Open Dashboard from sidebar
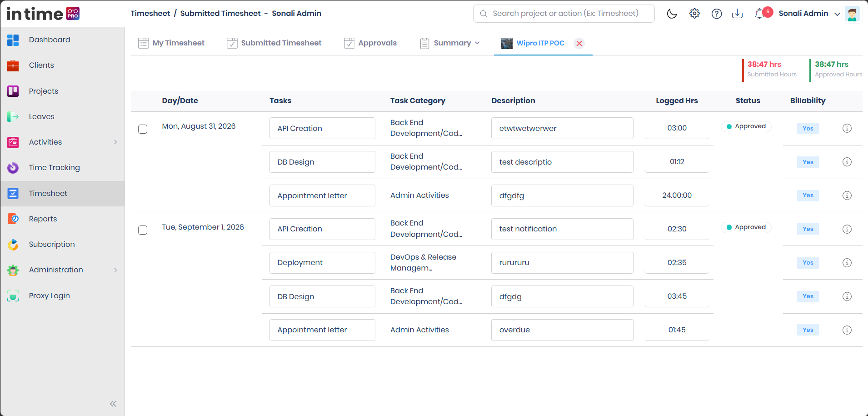 (50, 40)
